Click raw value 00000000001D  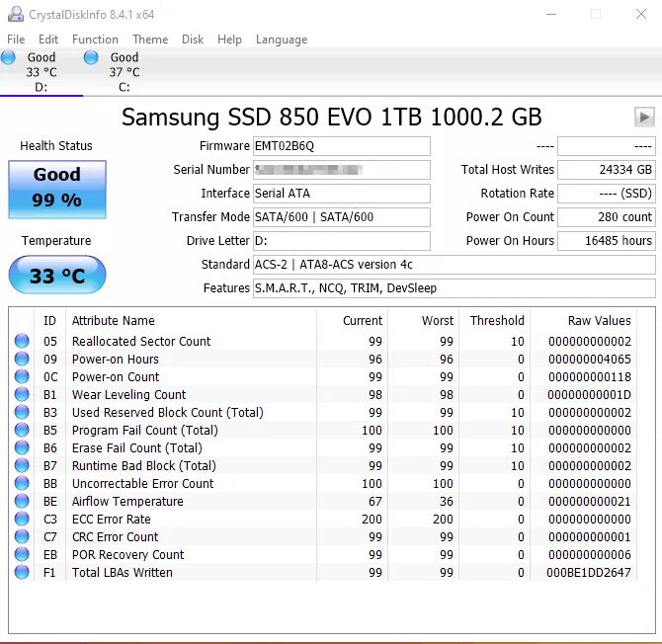pyautogui.click(x=590, y=394)
